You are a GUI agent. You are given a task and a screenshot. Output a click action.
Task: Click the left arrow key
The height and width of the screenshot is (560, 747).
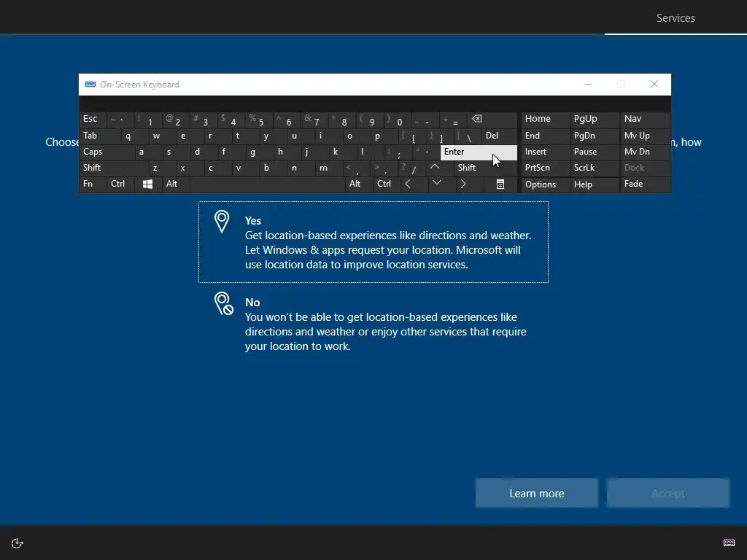pyautogui.click(x=408, y=184)
